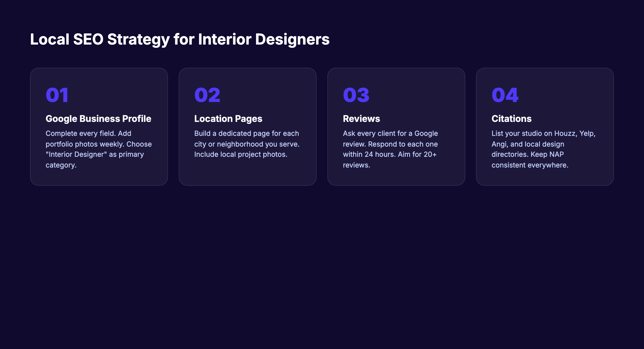Open the Location Pages card
This screenshot has height=349, width=644.
247,126
